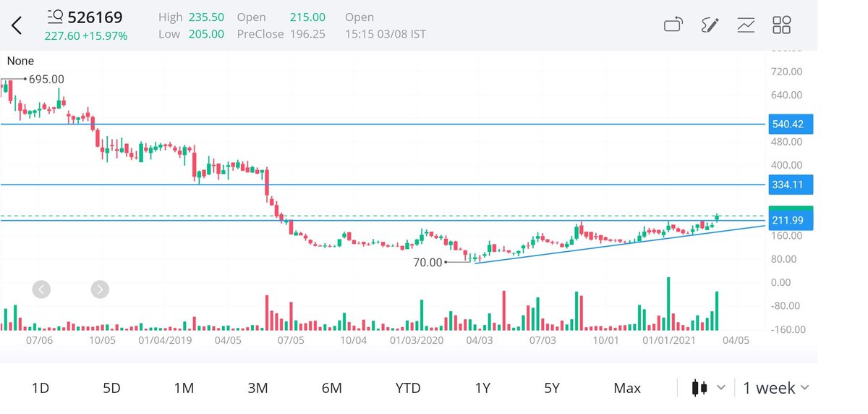Open stock search icon beside 526169

click(x=54, y=17)
